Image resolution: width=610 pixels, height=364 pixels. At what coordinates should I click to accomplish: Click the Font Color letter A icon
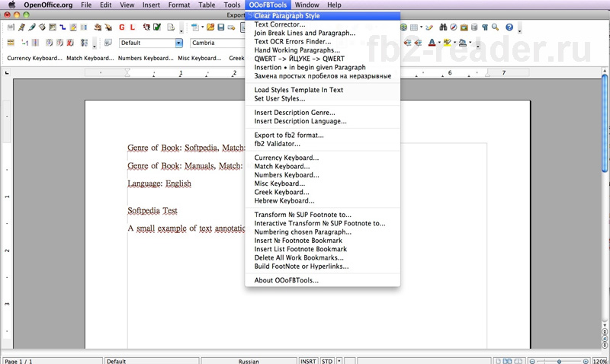click(432, 43)
